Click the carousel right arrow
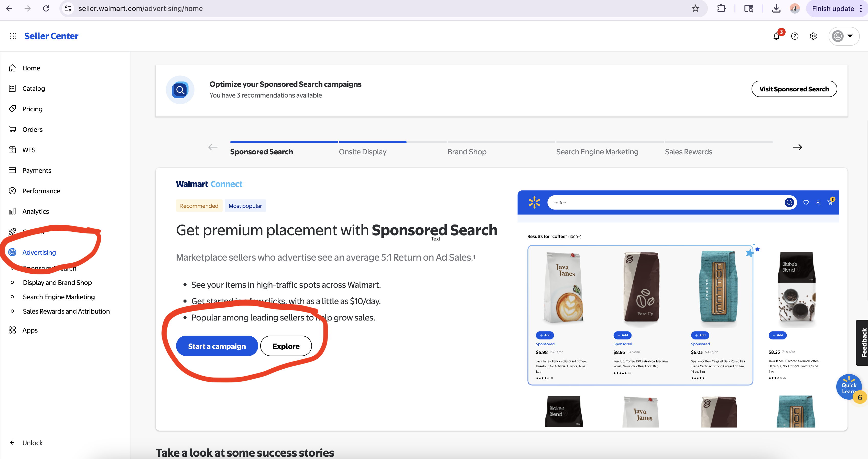This screenshot has width=868, height=459. [798, 147]
